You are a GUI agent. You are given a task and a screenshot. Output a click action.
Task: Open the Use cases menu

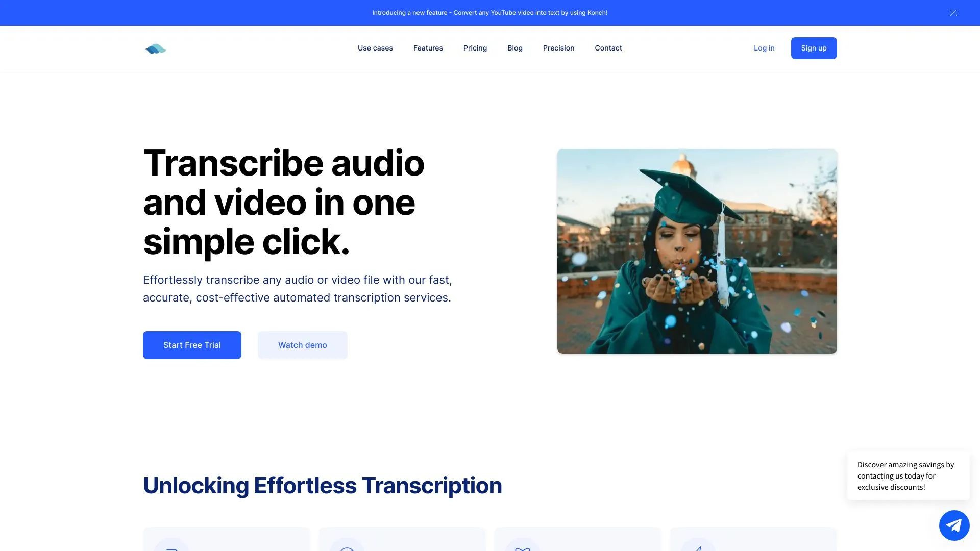tap(375, 48)
